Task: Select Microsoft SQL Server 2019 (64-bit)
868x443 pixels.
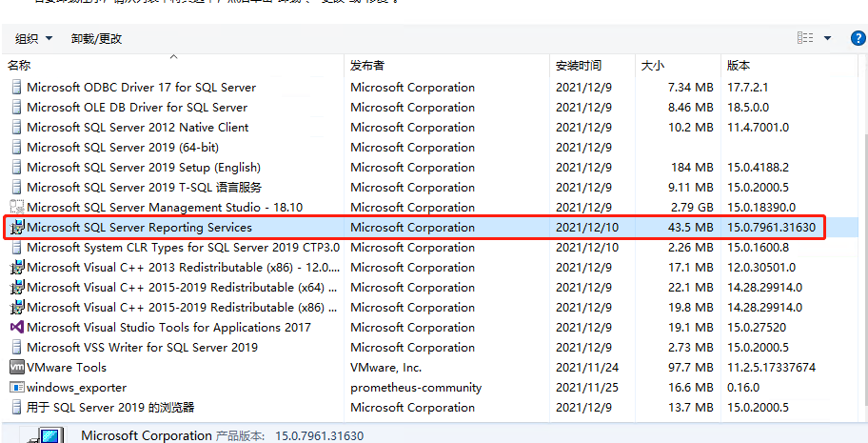Action: coord(123,147)
